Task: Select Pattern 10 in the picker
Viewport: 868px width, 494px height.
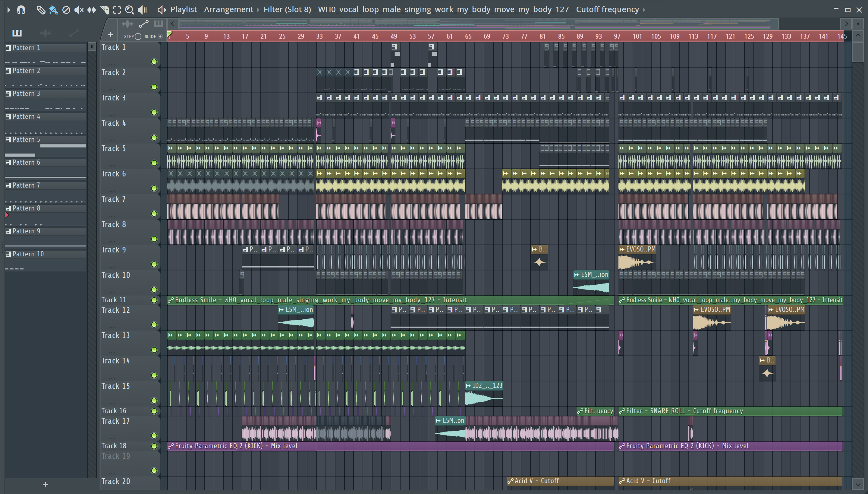Action: pyautogui.click(x=46, y=254)
